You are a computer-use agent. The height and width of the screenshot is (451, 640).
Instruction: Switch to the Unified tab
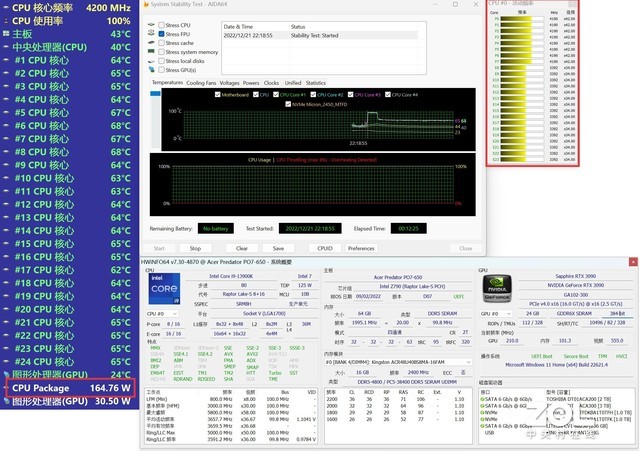293,83
